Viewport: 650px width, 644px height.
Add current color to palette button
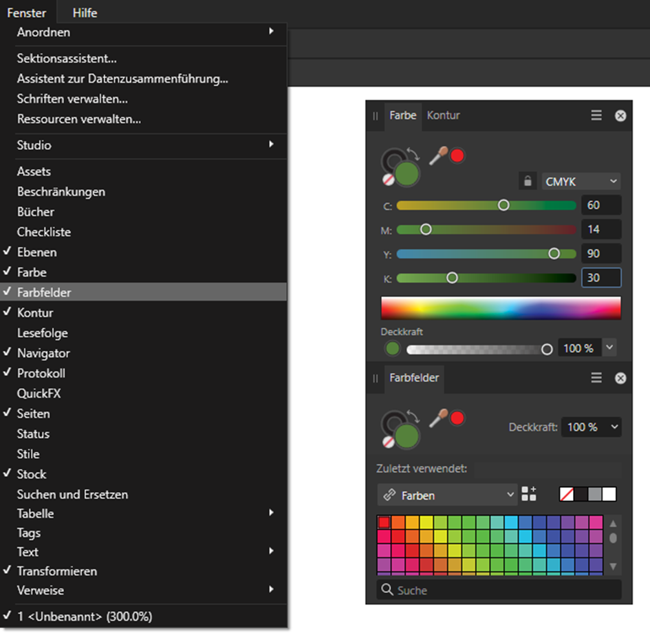pyautogui.click(x=528, y=494)
